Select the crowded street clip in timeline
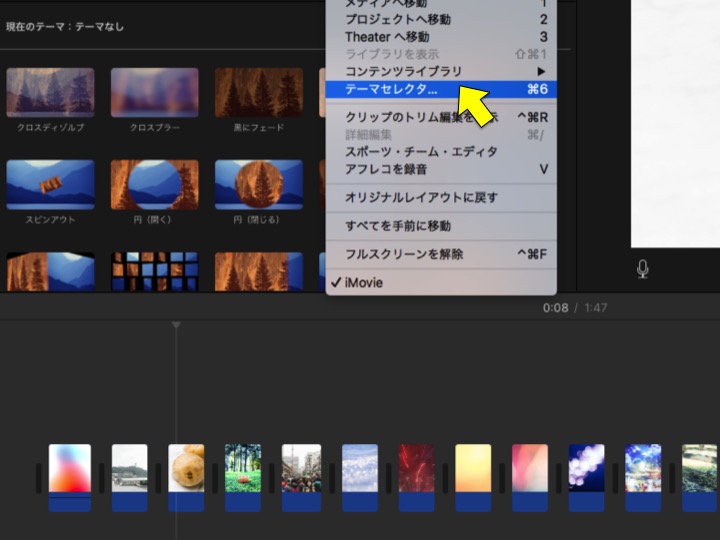This screenshot has height=540, width=720. [x=301, y=478]
